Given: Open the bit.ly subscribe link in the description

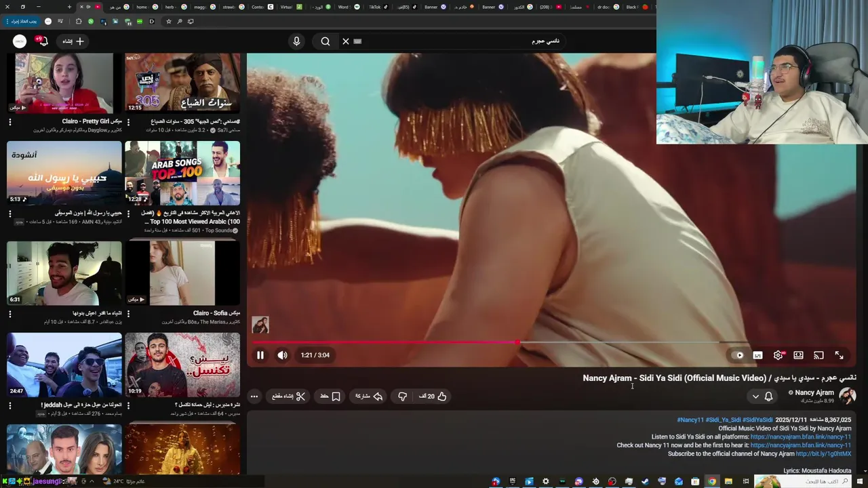Looking at the screenshot, I should pyautogui.click(x=823, y=454).
